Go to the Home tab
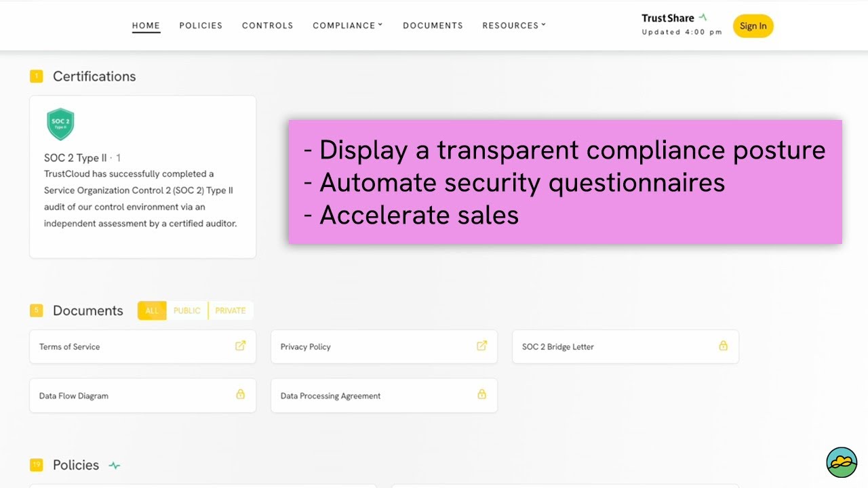Image resolution: width=868 pixels, height=488 pixels. coord(146,26)
